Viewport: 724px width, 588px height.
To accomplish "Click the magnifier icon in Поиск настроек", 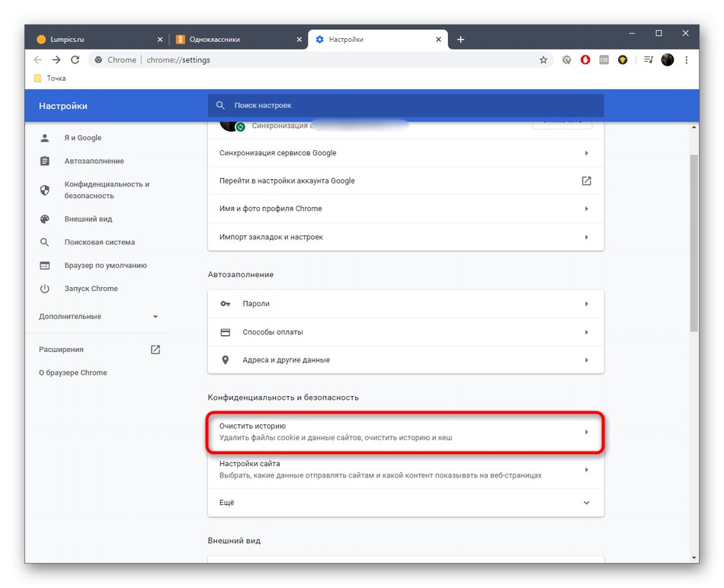I will [221, 105].
